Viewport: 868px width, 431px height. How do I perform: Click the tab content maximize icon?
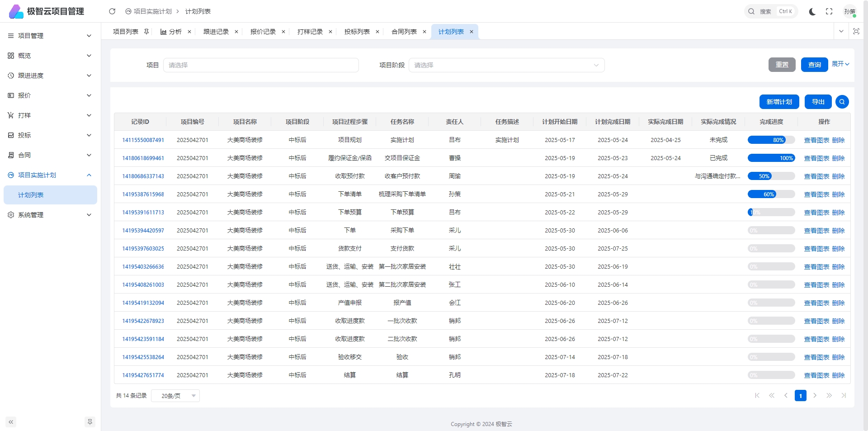tap(856, 31)
